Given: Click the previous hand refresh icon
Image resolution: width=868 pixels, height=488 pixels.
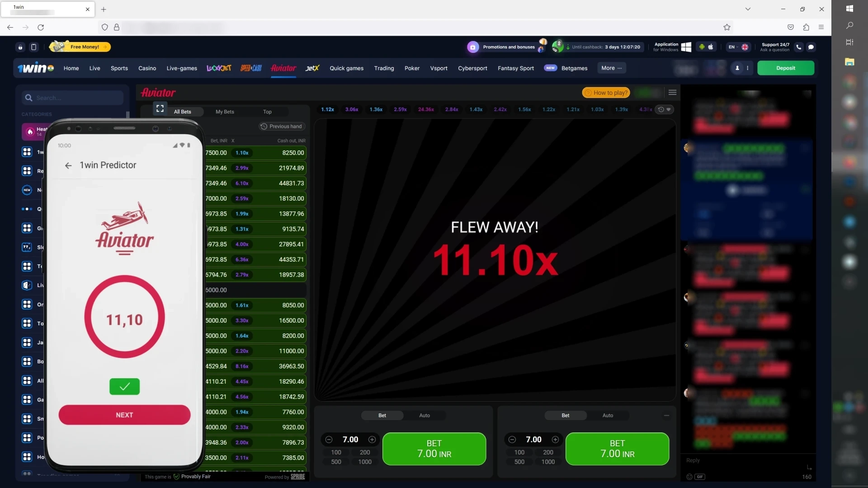Looking at the screenshot, I should tap(264, 126).
